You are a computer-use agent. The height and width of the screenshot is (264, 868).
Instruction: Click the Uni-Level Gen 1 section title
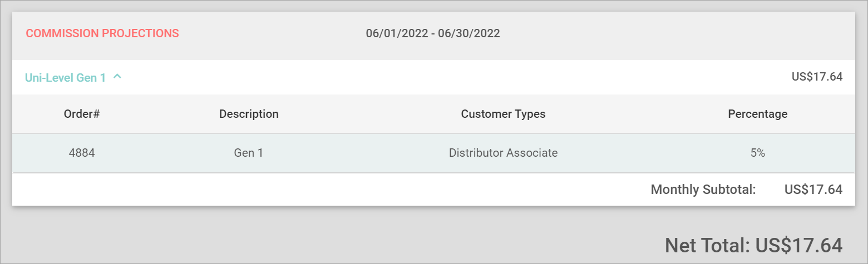[x=65, y=78]
